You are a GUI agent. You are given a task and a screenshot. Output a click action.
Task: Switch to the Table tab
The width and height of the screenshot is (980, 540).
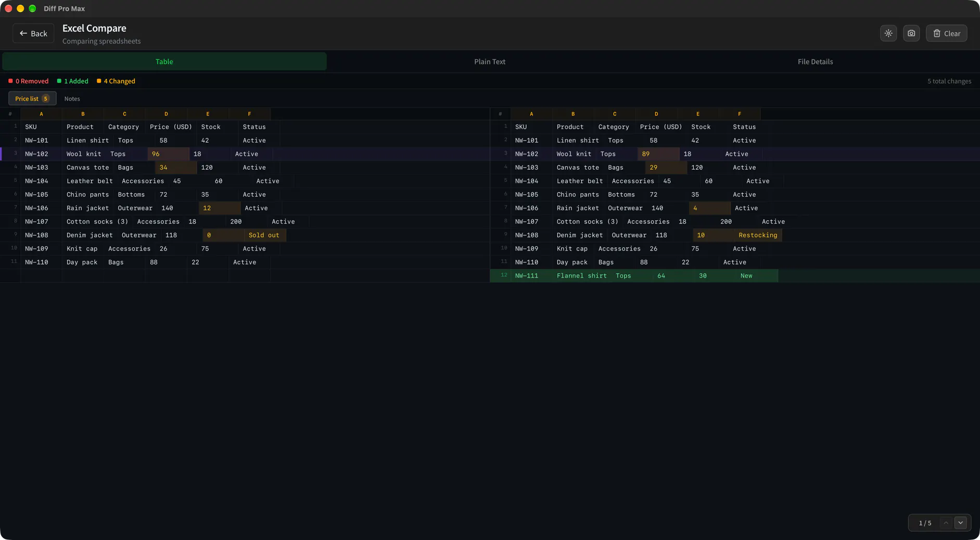pyautogui.click(x=164, y=61)
